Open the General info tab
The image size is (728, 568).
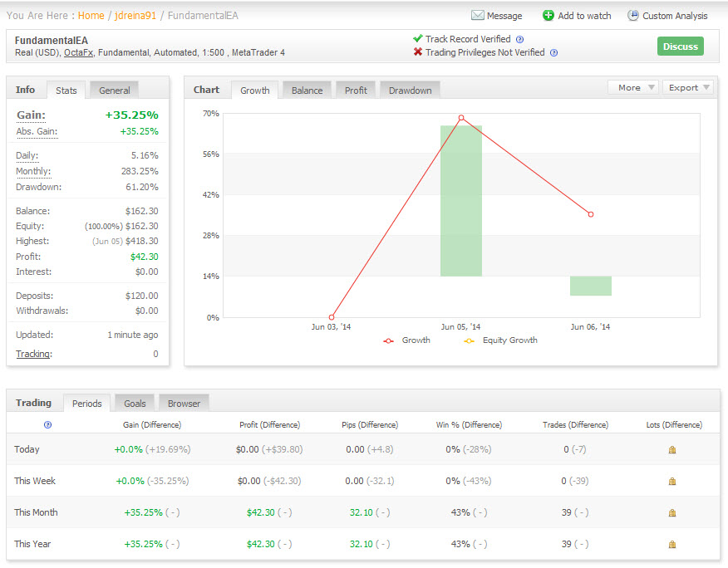point(114,91)
